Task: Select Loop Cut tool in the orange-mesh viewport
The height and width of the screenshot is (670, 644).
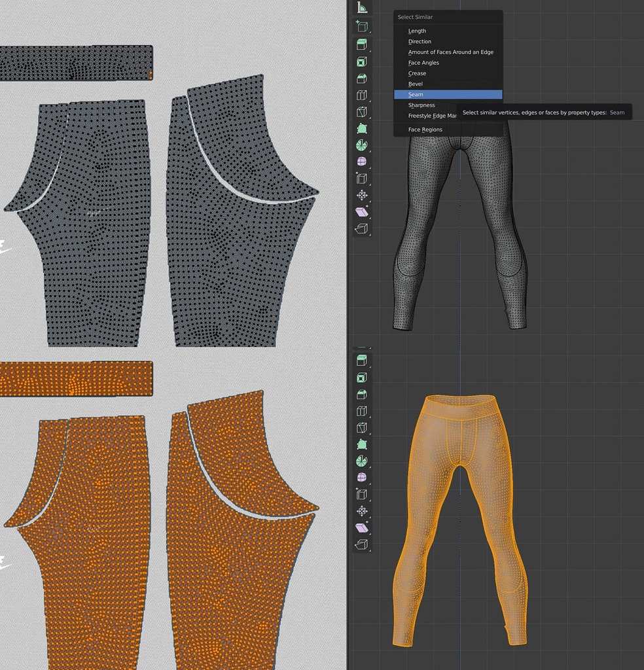Action: [362, 411]
